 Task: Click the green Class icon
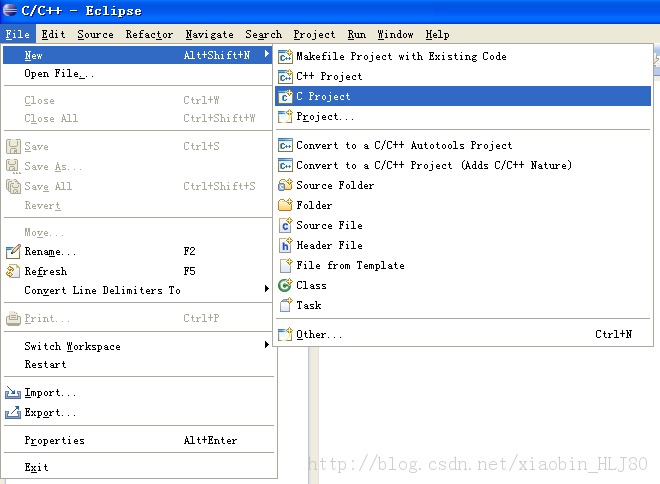coord(285,285)
